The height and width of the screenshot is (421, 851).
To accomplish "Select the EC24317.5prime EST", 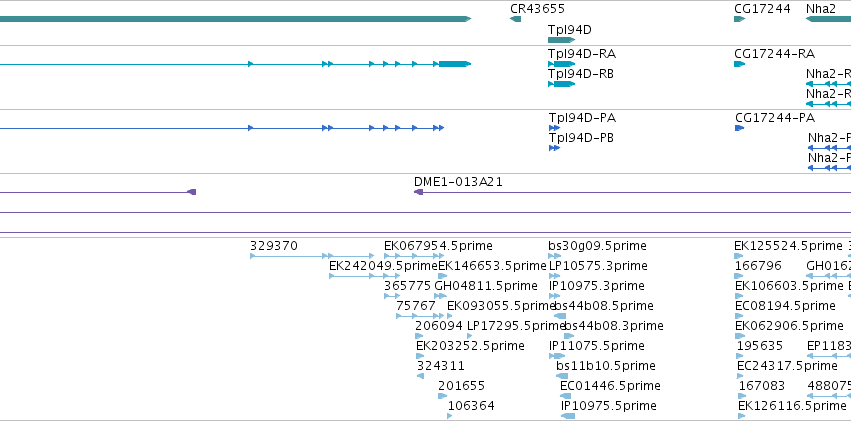I will (741, 376).
